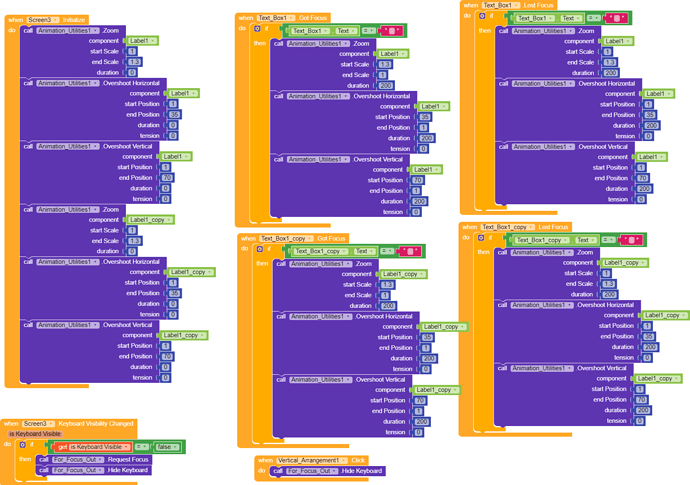690x485 pixels.
Task: Open Text_Box1 dropdown in Got Focus event header
Action: tap(275, 18)
